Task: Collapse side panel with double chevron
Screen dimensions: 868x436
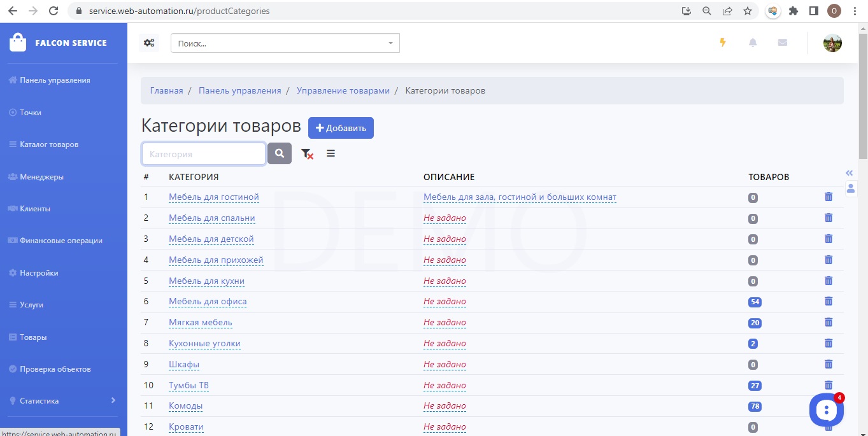Action: point(849,173)
